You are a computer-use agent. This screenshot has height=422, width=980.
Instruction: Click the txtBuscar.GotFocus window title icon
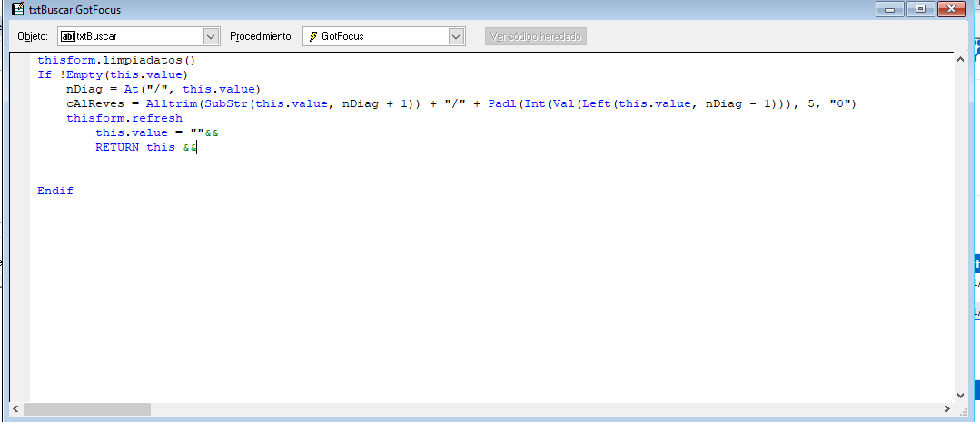click(18, 9)
